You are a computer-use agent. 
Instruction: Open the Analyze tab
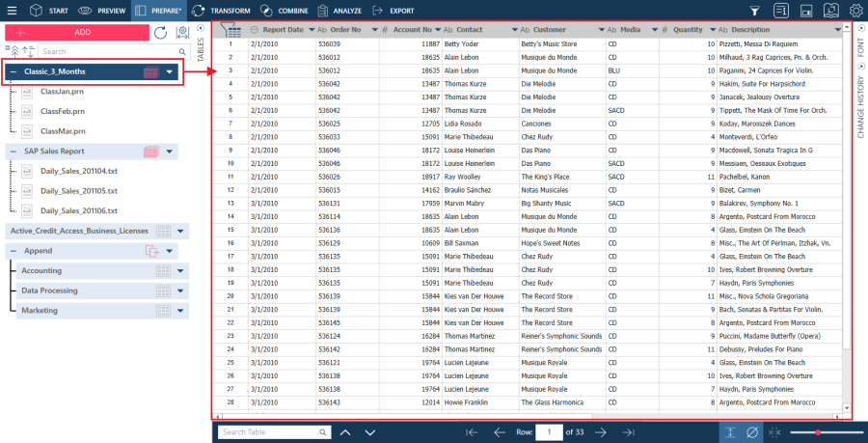click(339, 11)
